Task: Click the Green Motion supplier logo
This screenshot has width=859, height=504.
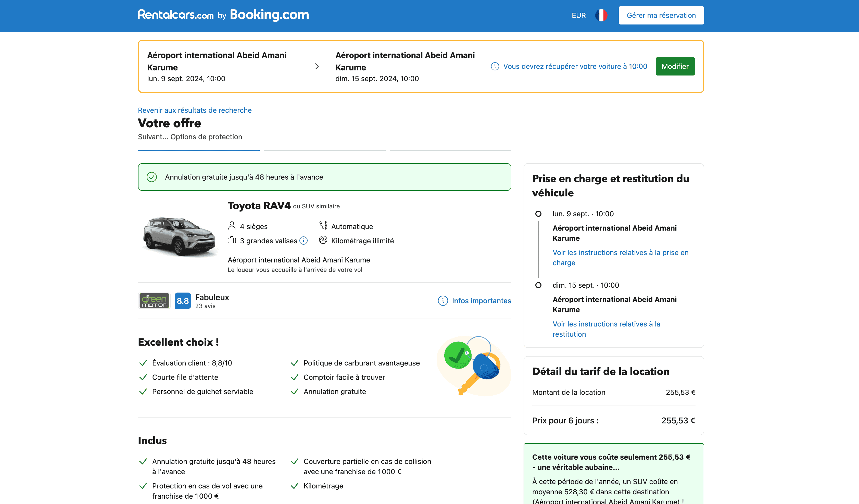Action: coord(154,301)
